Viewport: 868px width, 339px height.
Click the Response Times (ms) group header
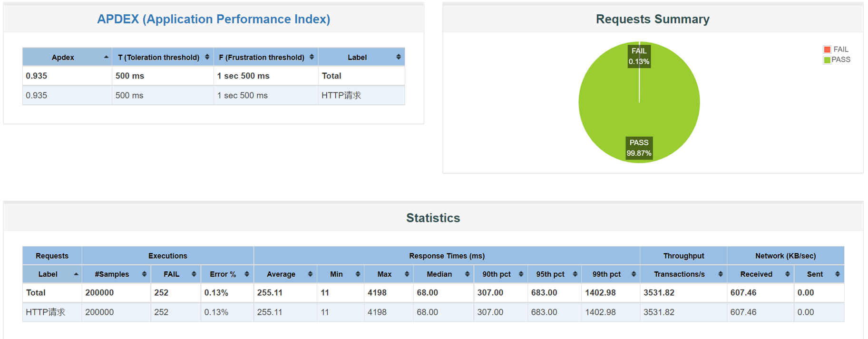447,256
